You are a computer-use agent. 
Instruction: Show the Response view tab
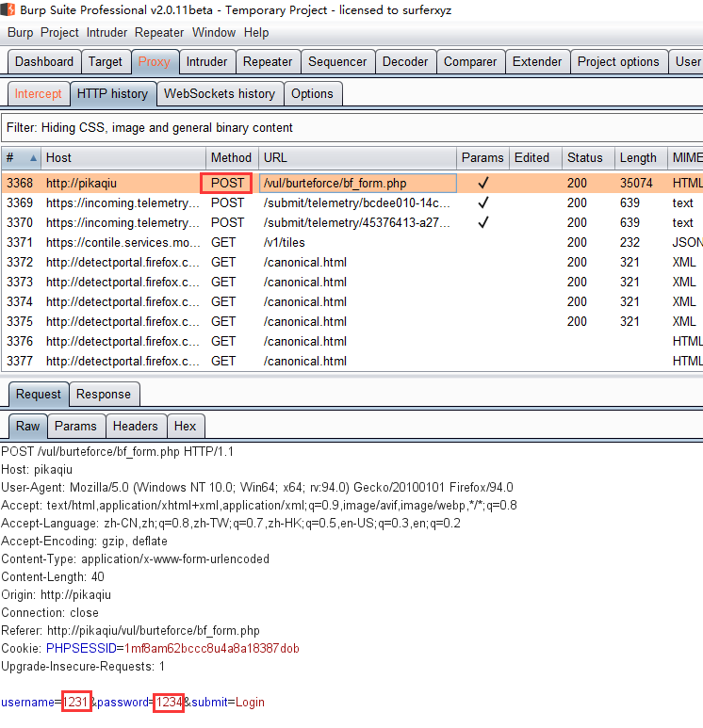click(104, 395)
